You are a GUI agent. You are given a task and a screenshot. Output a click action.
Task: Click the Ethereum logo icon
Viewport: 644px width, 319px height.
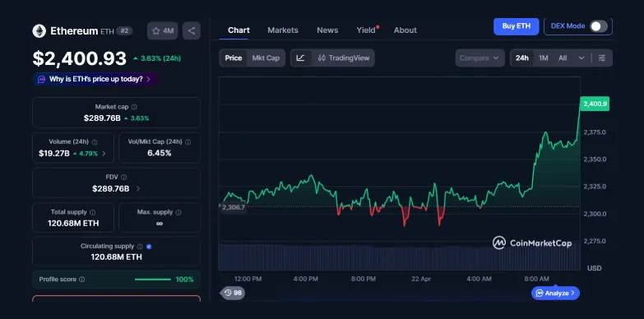[x=39, y=31]
